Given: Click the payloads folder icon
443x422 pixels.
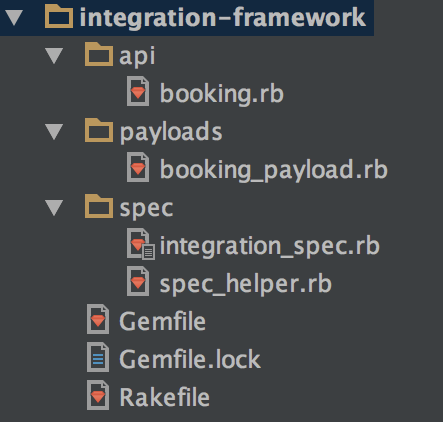Looking at the screenshot, I should 99,130.
